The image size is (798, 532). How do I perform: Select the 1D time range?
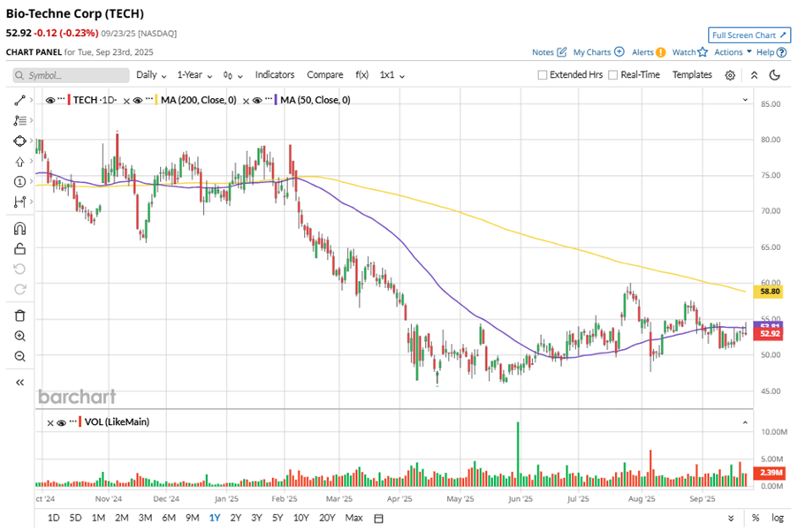pyautogui.click(x=53, y=518)
